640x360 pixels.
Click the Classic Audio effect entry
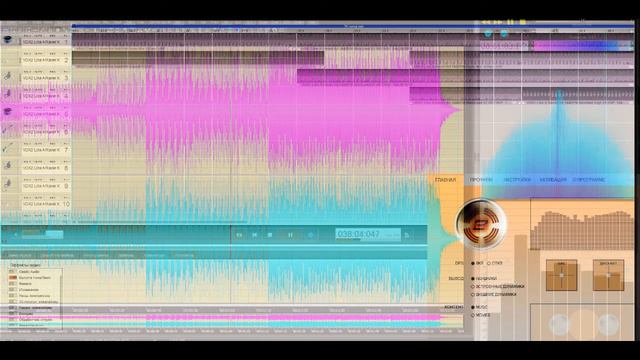pos(29,271)
